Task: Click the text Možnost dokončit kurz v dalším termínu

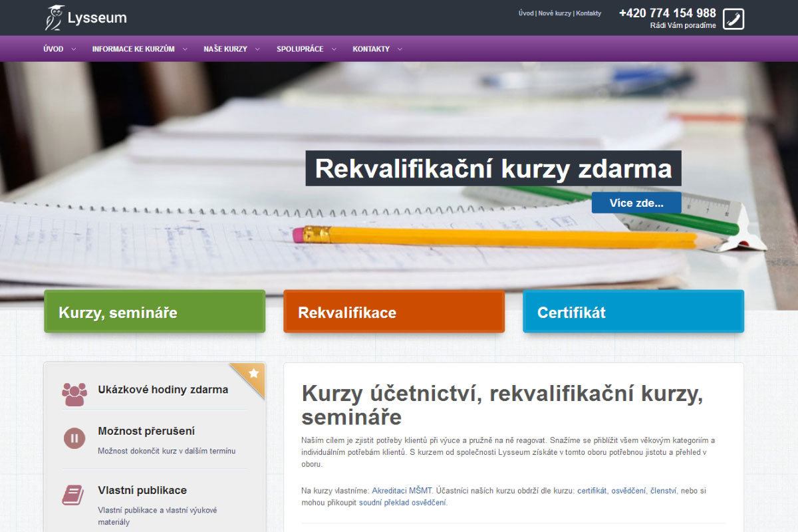Action: coord(166,451)
